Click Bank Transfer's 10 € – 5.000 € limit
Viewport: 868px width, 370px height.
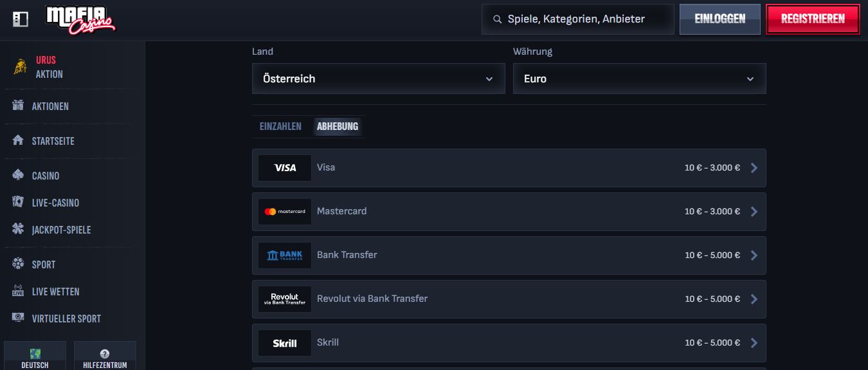click(x=712, y=255)
